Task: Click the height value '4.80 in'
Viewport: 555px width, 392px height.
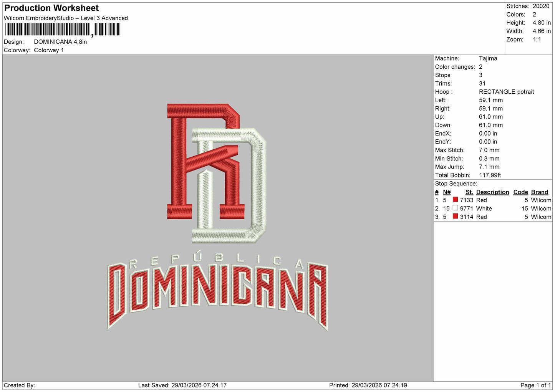Action: pos(542,23)
